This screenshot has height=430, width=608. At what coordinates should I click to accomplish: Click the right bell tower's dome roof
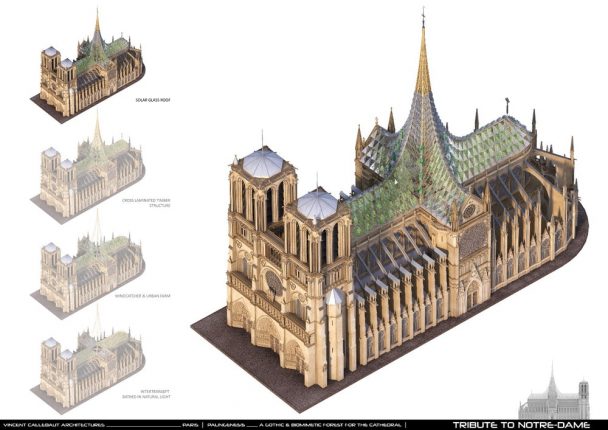317,204
